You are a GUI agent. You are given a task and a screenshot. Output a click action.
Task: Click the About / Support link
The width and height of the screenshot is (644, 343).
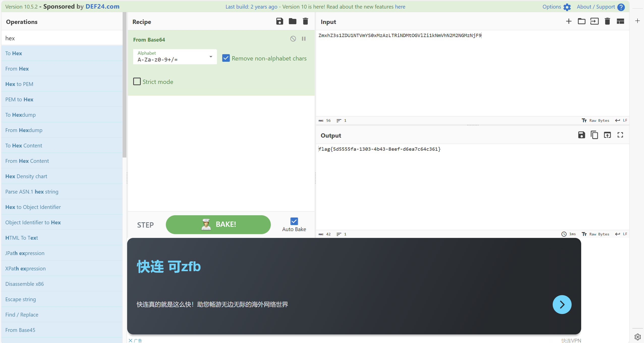coord(596,7)
